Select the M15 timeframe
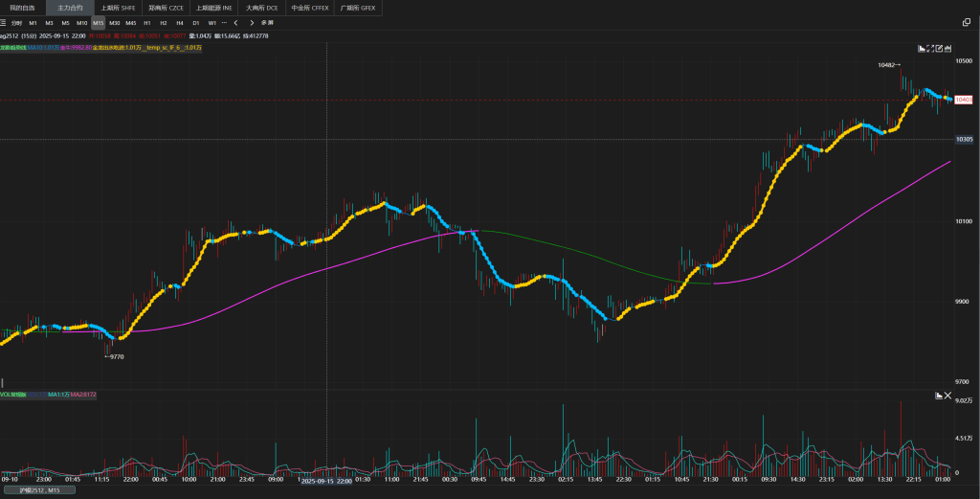Screen dimensions: 980x499 [x=98, y=22]
